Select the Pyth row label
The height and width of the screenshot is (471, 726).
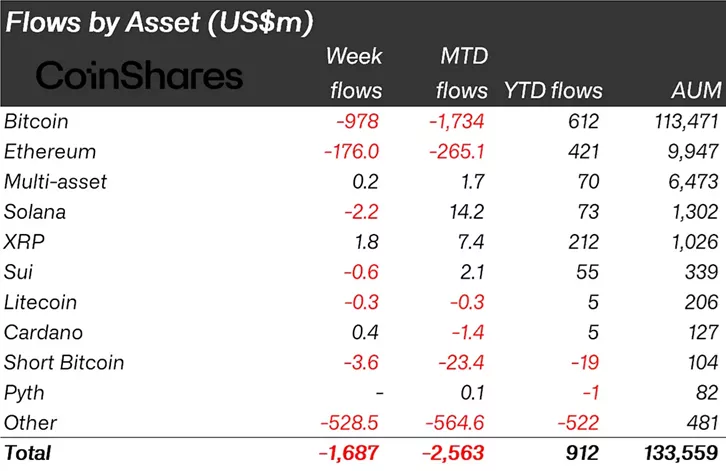point(25,392)
